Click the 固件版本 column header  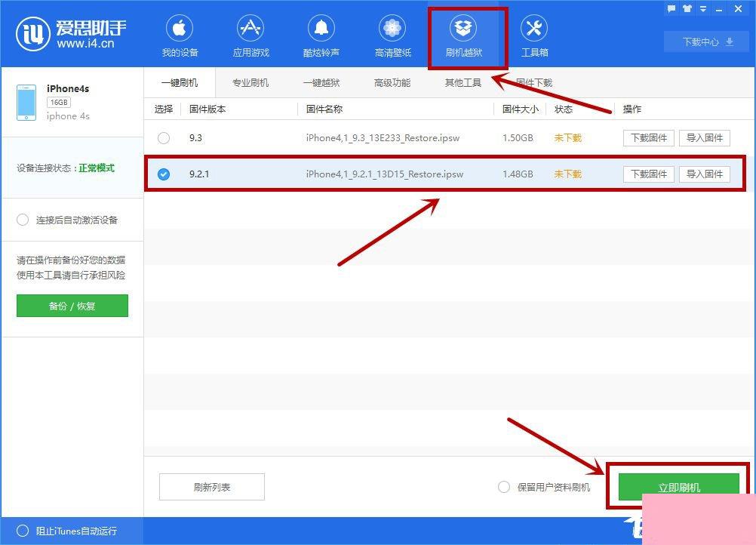207,109
